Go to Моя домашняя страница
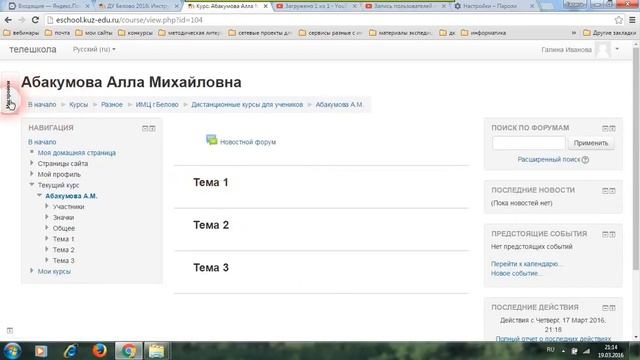 [77, 153]
